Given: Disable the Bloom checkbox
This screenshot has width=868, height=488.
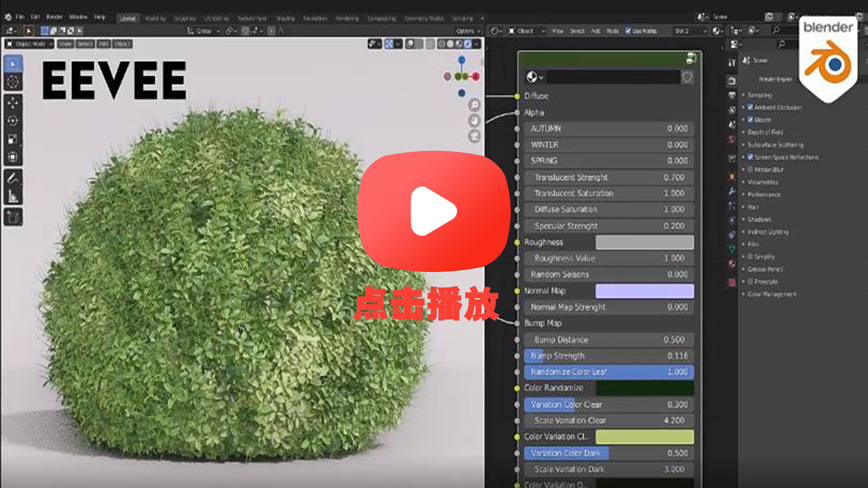Looking at the screenshot, I should (750, 120).
